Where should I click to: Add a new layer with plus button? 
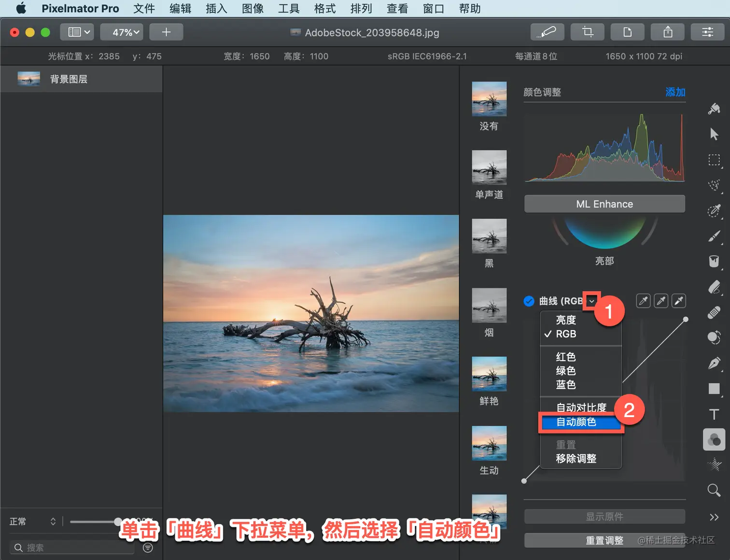[x=166, y=32]
